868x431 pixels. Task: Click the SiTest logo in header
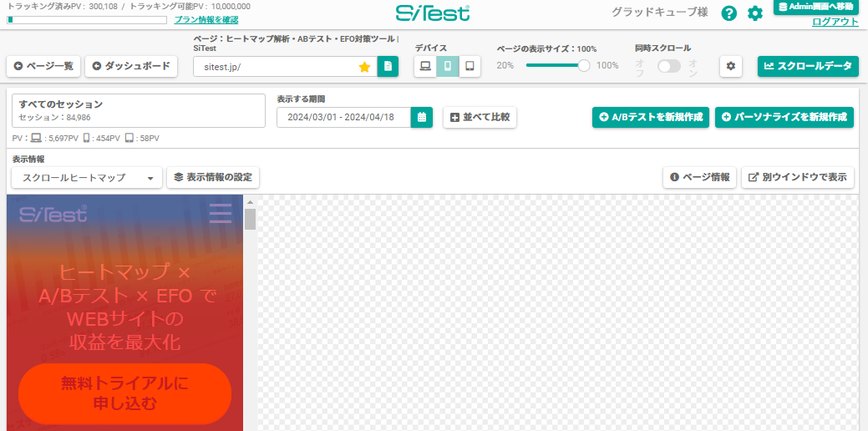[433, 13]
